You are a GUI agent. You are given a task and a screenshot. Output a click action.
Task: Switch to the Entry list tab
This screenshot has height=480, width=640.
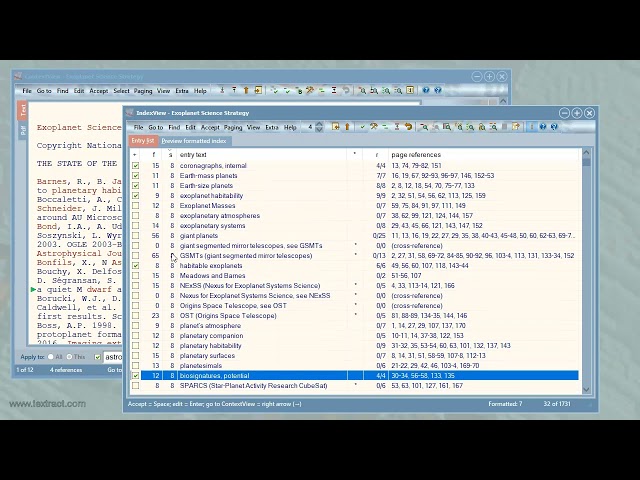143,140
